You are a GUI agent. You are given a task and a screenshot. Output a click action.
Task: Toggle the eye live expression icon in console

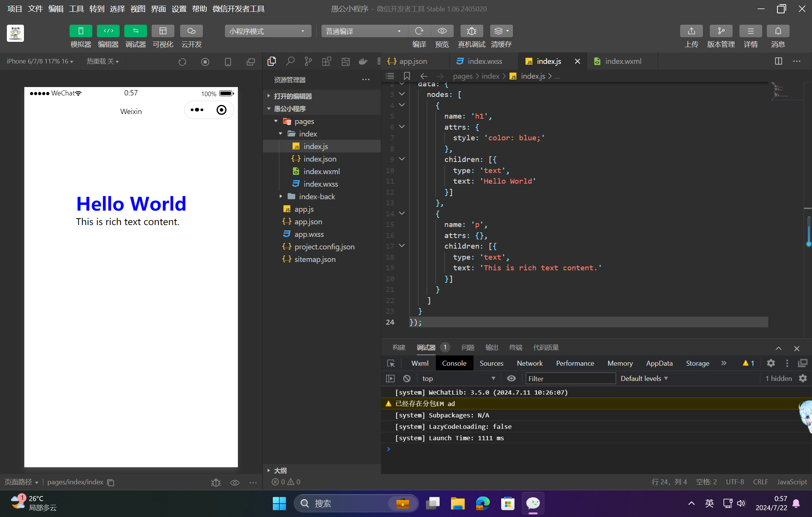coord(511,379)
